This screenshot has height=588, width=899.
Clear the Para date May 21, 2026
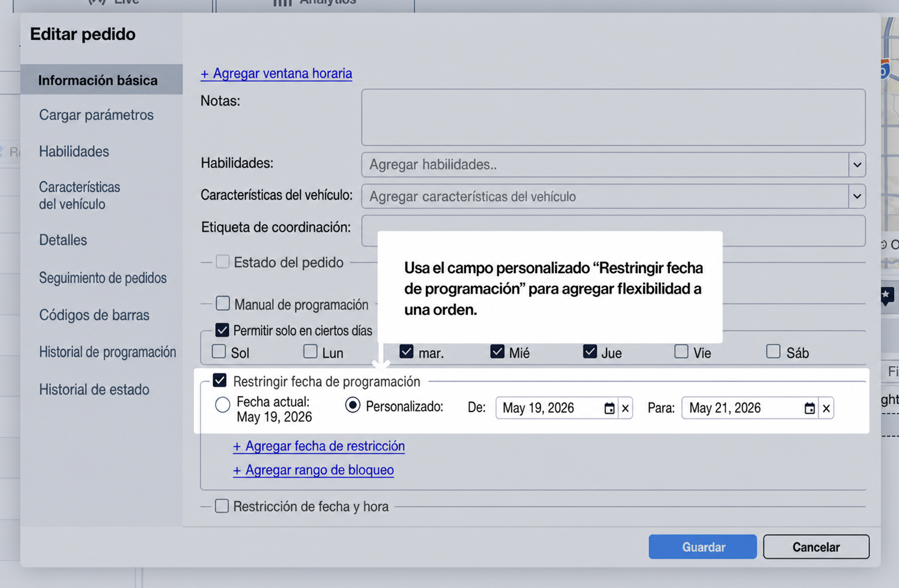click(x=826, y=409)
